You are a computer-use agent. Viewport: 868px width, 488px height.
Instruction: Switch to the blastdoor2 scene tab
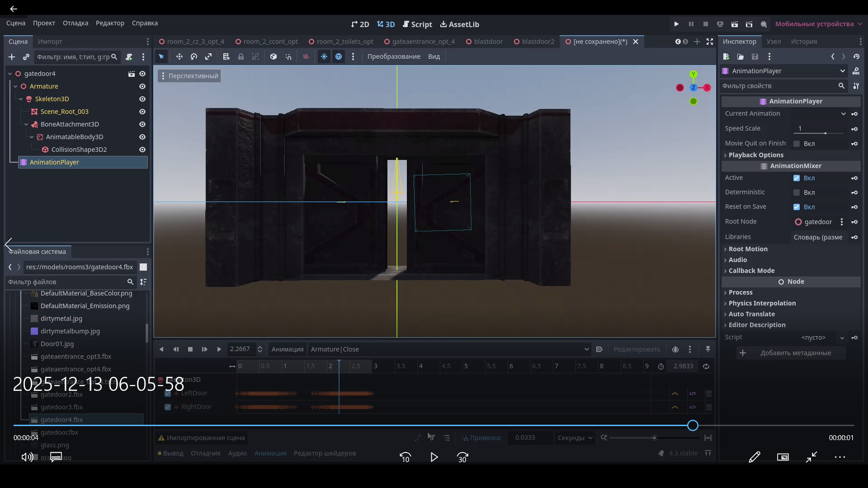(x=538, y=42)
